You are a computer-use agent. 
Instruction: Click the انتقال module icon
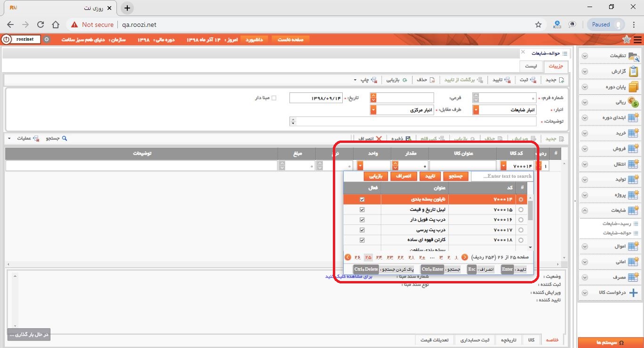[634, 164]
